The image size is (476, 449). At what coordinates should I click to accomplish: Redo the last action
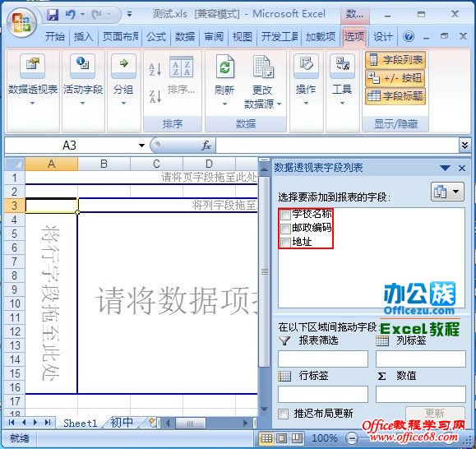(97, 14)
